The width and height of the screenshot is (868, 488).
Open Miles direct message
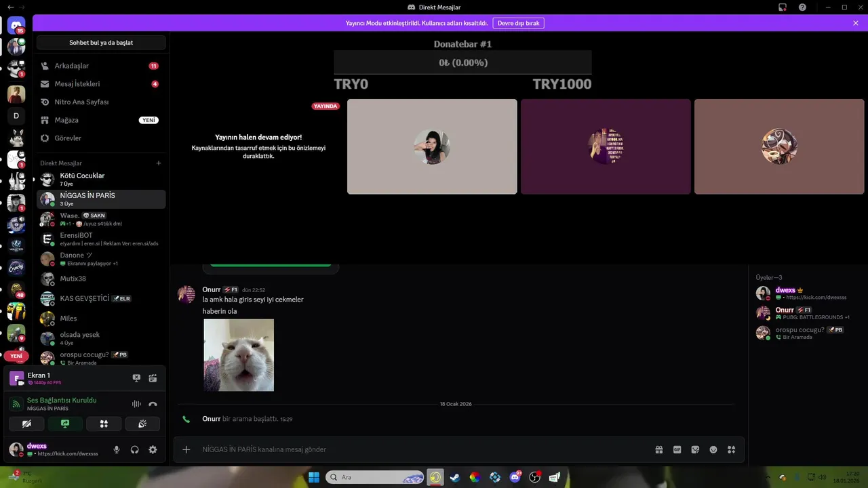coord(100,319)
